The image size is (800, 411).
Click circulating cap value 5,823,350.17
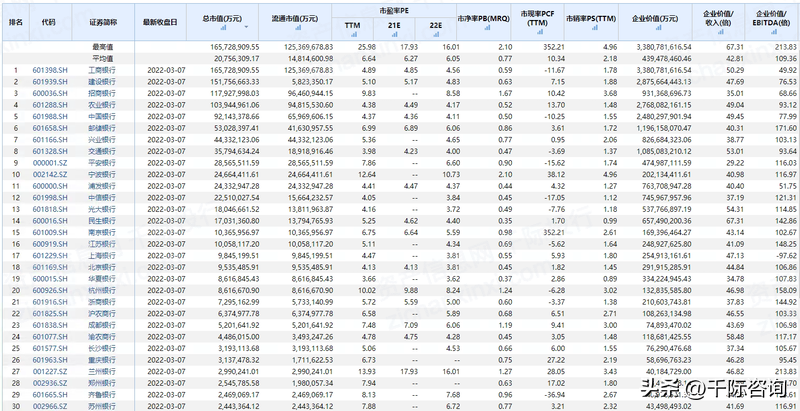(x=311, y=82)
